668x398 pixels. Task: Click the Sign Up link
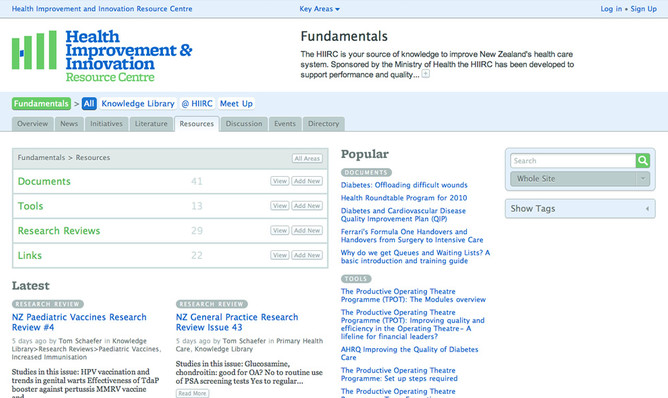(644, 9)
